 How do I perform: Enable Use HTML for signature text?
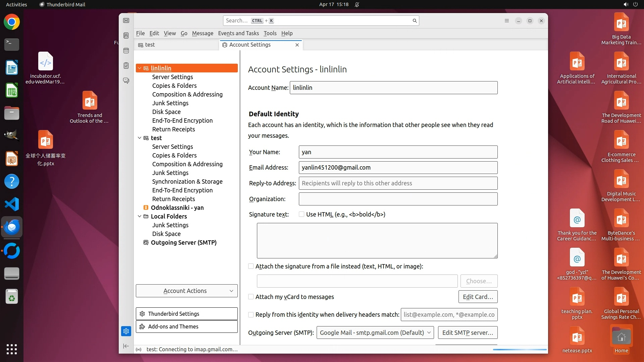[x=302, y=215]
